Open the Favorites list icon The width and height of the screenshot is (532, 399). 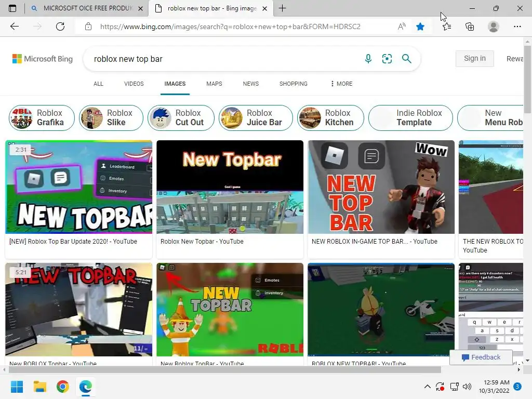(x=447, y=26)
